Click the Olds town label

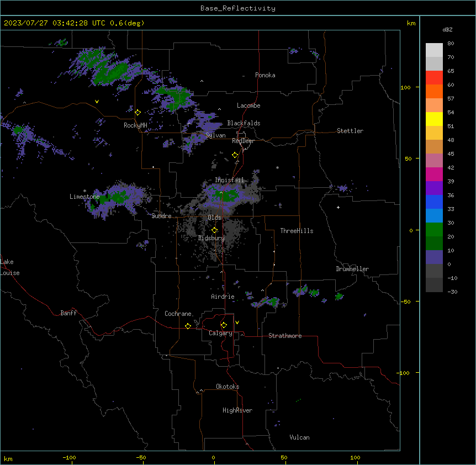(214, 218)
